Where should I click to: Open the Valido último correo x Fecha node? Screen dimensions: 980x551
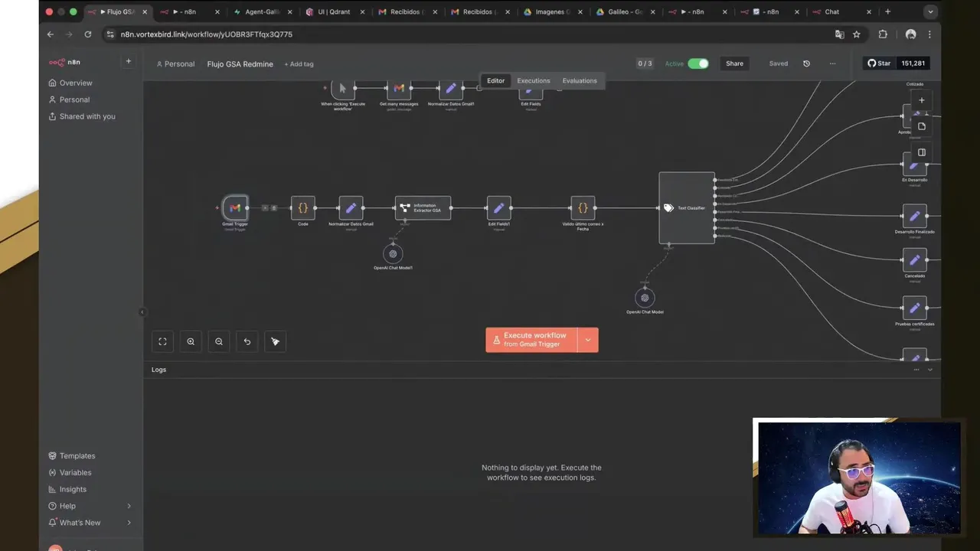click(x=583, y=207)
